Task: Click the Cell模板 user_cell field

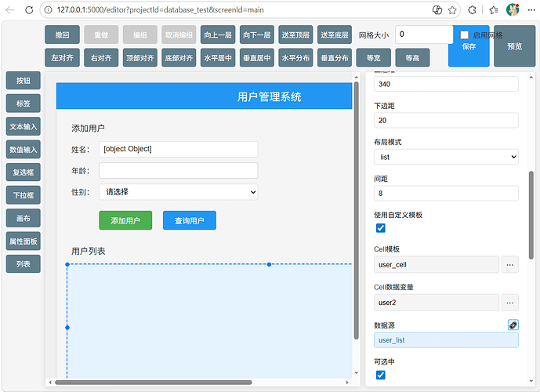Action: [x=437, y=264]
